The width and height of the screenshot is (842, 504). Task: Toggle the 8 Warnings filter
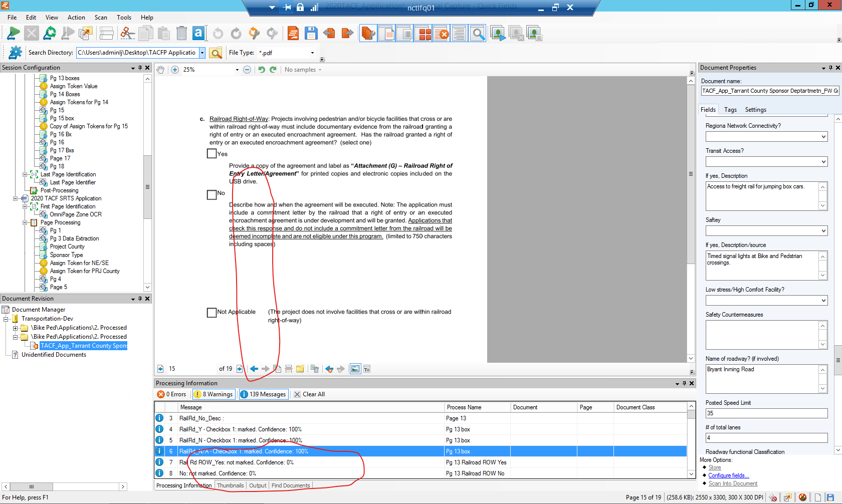(x=214, y=394)
